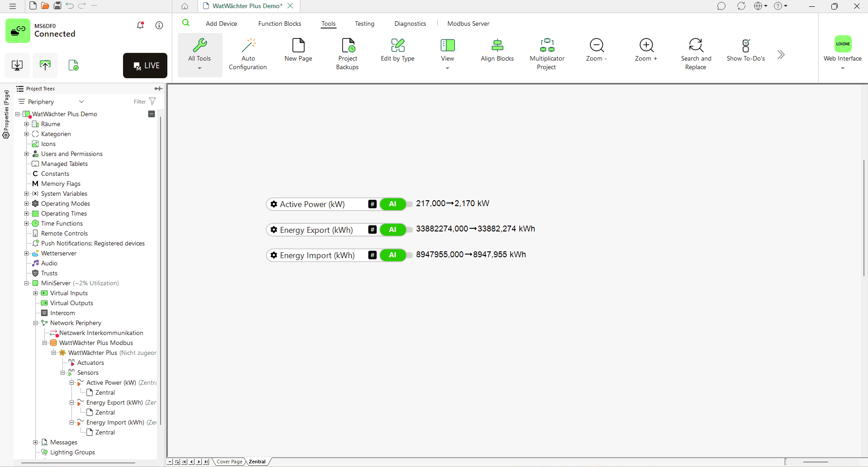This screenshot has height=467, width=868.
Task: Select WattWächter Plus Modbus tree item
Action: (96, 343)
